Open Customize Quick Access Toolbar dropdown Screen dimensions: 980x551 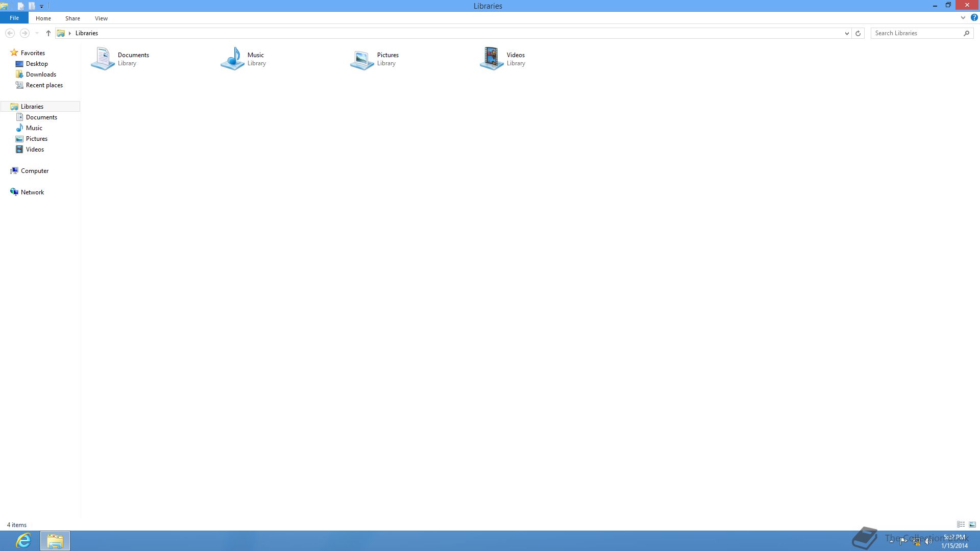pos(41,7)
